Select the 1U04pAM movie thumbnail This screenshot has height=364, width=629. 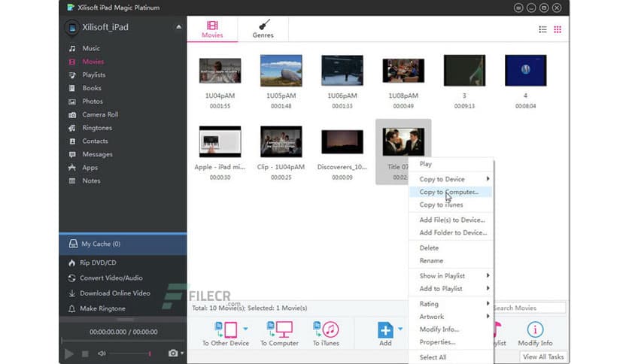(x=220, y=71)
